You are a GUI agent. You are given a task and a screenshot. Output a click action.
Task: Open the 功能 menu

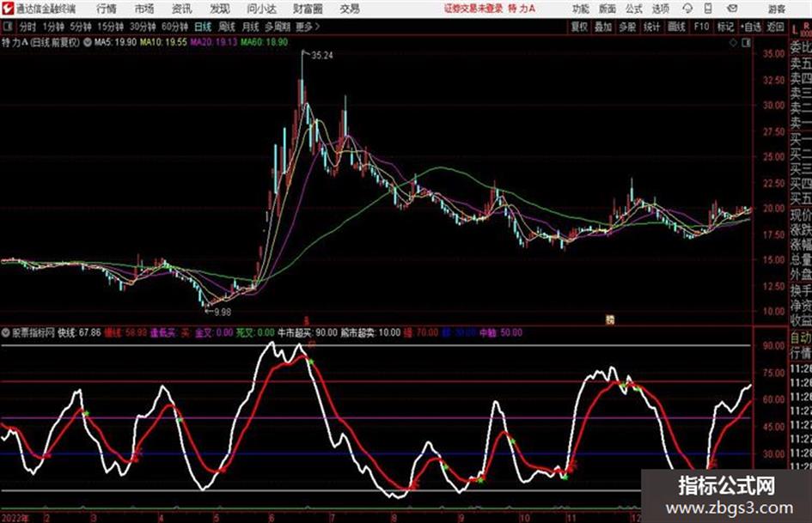click(581, 9)
